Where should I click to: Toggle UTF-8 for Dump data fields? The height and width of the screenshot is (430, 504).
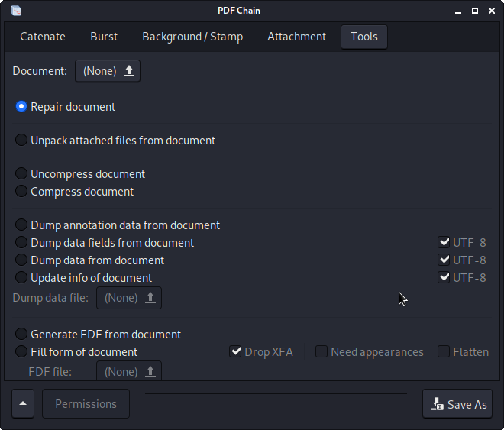(461, 243)
